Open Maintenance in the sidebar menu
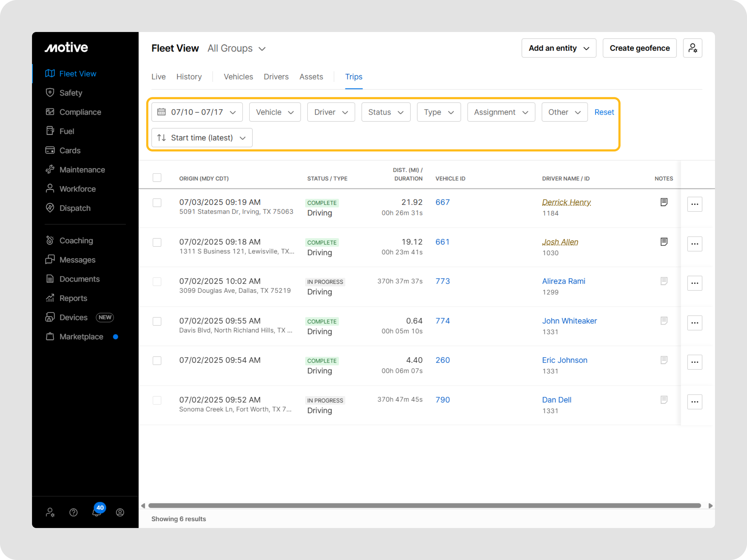The width and height of the screenshot is (747, 560). [x=82, y=170]
